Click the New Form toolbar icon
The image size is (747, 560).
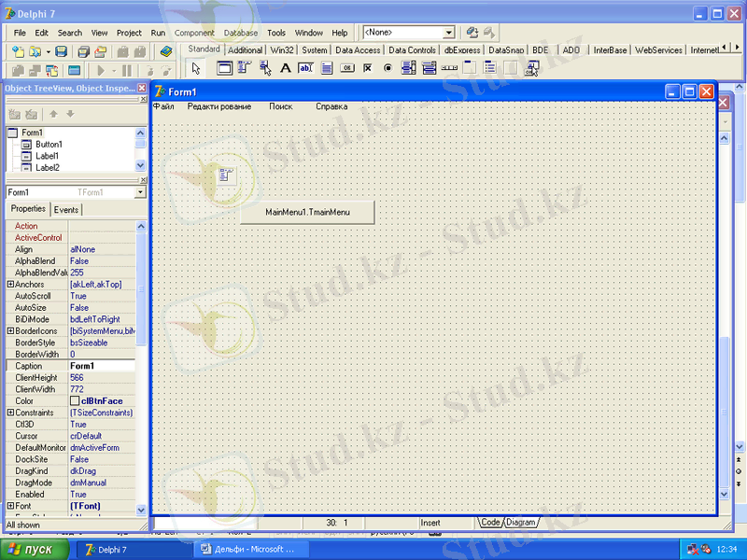click(75, 71)
